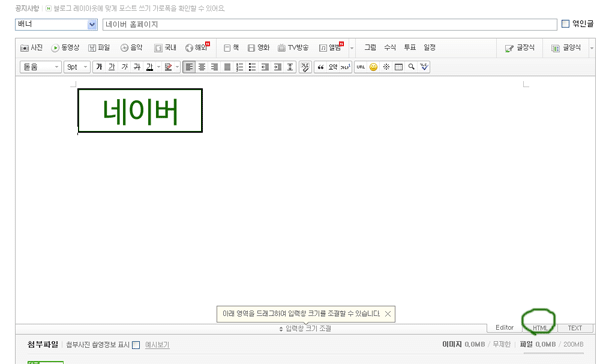Click the 공지사항 notice text

pos(27,8)
